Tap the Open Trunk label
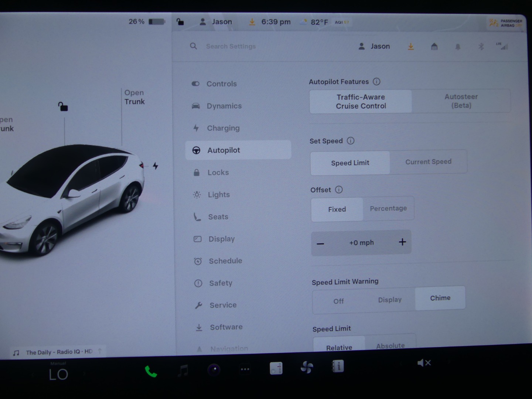 coord(134,97)
